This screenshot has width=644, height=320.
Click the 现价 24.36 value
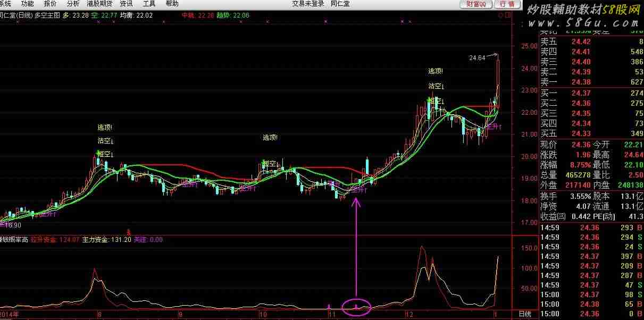580,145
